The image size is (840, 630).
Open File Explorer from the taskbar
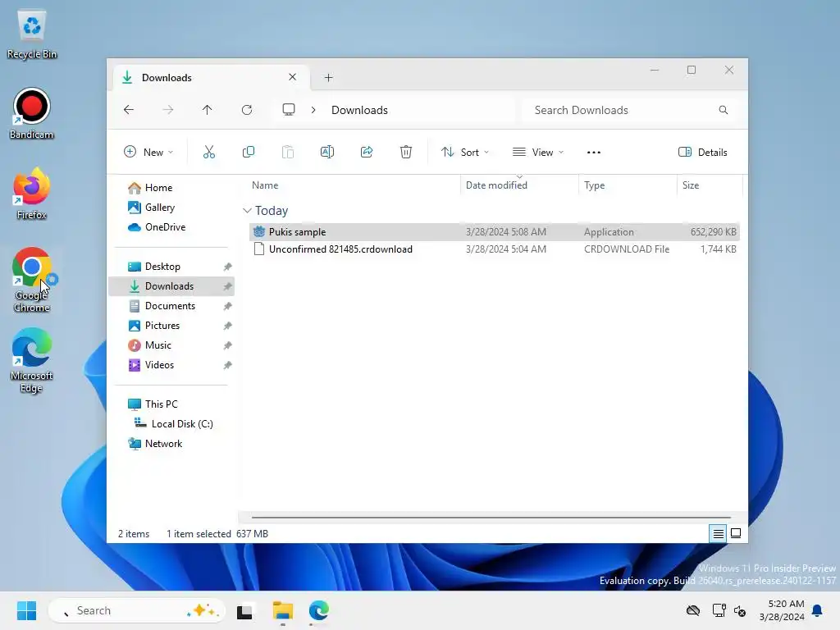pyautogui.click(x=283, y=610)
